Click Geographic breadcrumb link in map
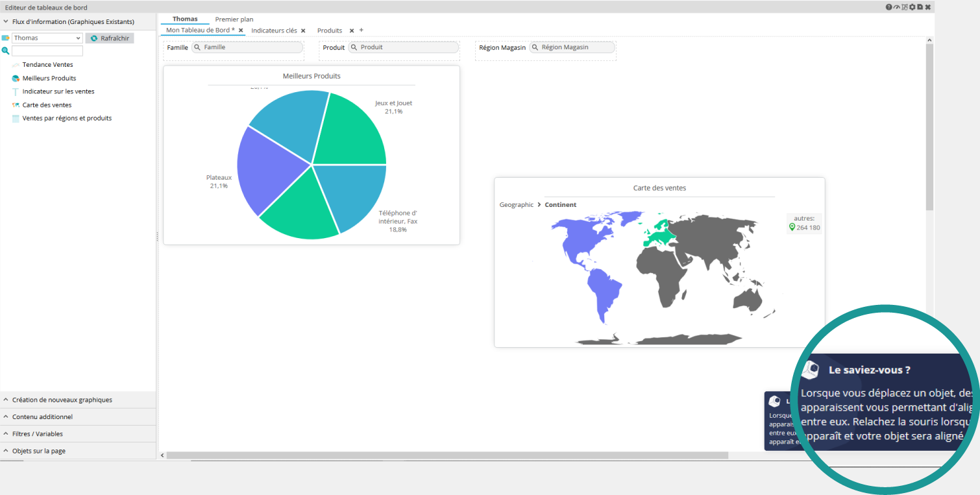980x495 pixels. (x=517, y=205)
